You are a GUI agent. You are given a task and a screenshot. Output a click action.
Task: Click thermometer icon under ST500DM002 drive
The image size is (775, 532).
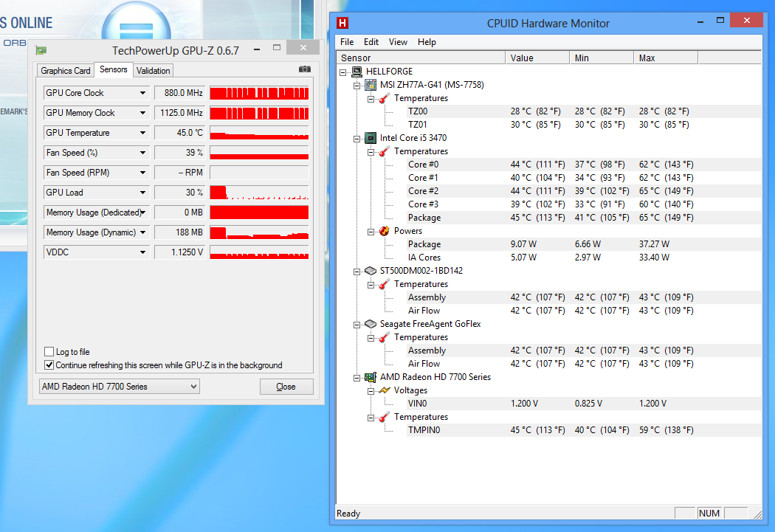coord(385,284)
